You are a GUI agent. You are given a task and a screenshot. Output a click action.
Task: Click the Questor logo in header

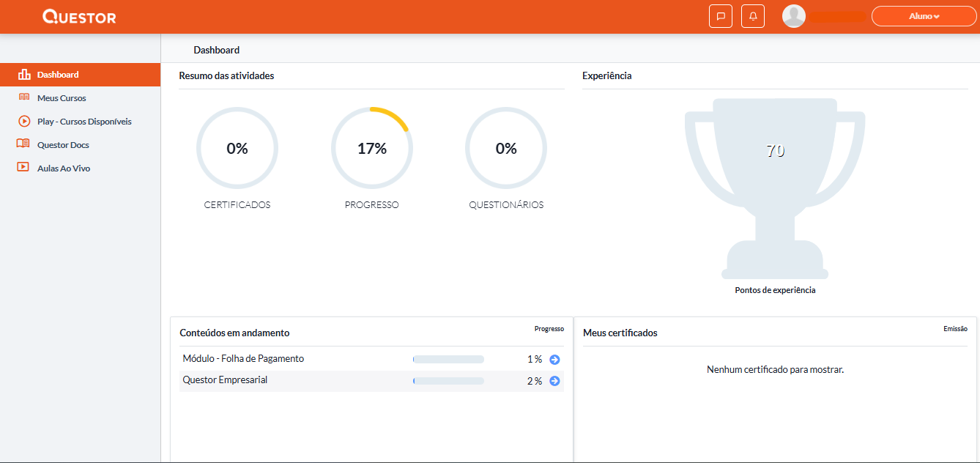[x=79, y=17]
